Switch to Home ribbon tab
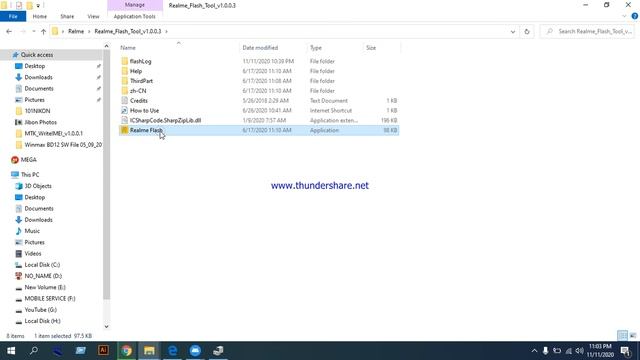640x360 pixels. click(x=40, y=16)
